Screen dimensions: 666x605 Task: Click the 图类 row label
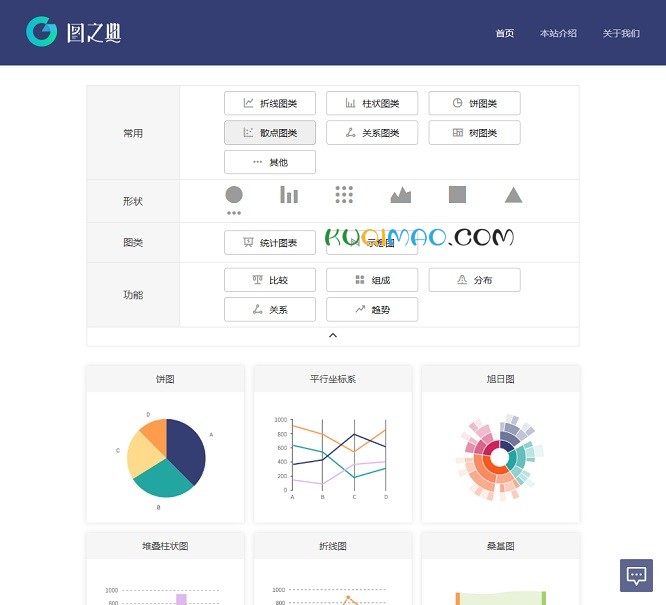point(133,242)
